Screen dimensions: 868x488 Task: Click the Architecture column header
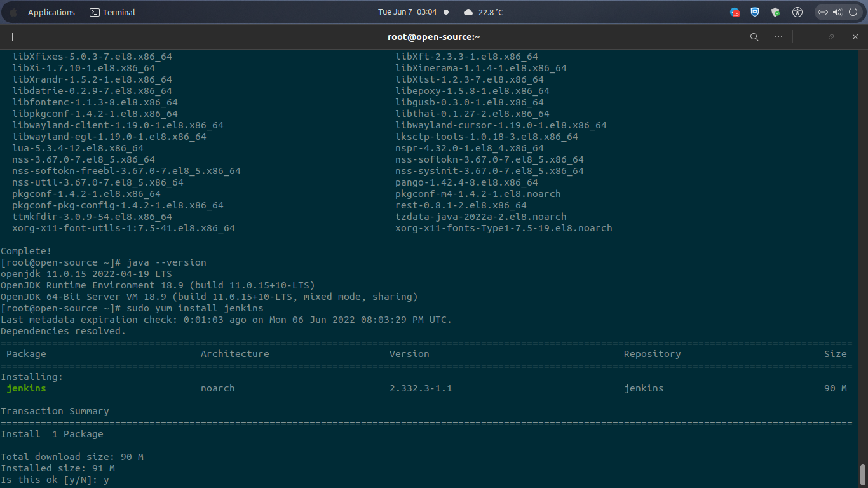235,354
